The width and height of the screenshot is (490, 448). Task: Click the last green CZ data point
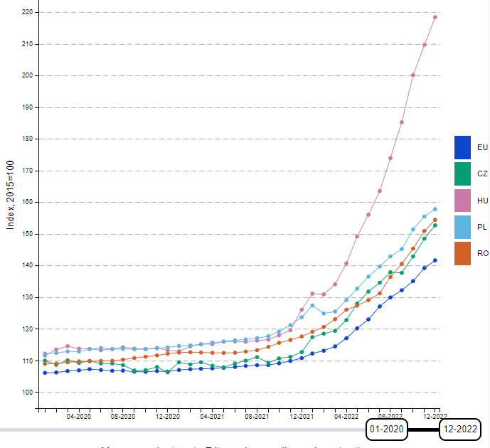435,225
